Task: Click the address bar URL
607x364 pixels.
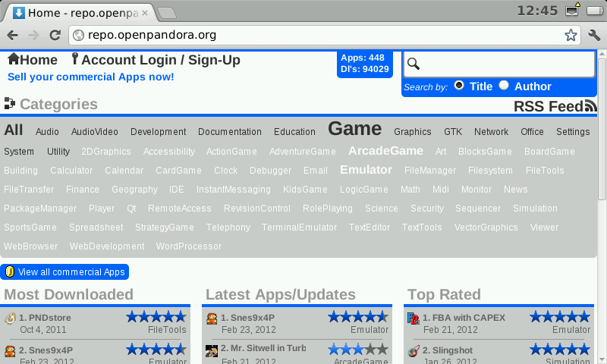Action: [x=153, y=35]
